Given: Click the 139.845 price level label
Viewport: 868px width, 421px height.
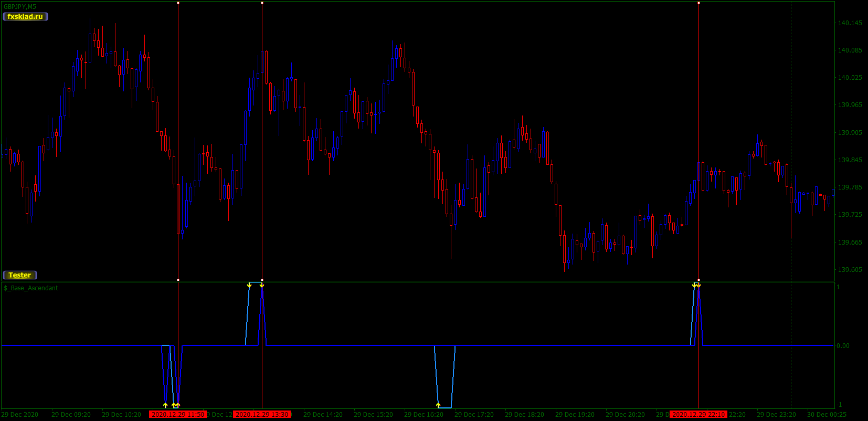Looking at the screenshot, I should [850, 160].
